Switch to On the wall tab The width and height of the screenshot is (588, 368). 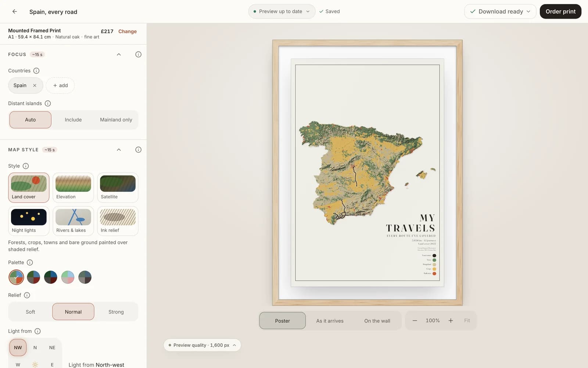tap(377, 321)
